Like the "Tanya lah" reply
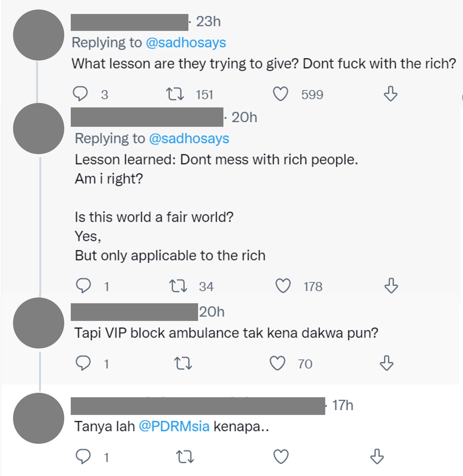This screenshot has width=463, height=476. coord(281,457)
